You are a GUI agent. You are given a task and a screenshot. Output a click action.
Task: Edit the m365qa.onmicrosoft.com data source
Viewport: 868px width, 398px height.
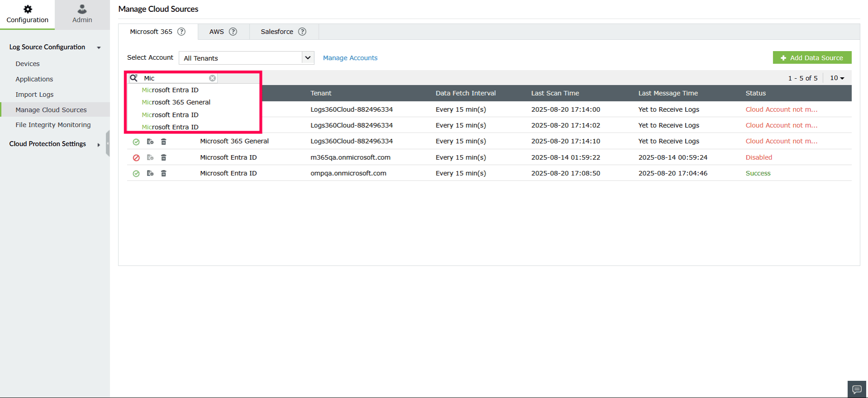point(150,157)
